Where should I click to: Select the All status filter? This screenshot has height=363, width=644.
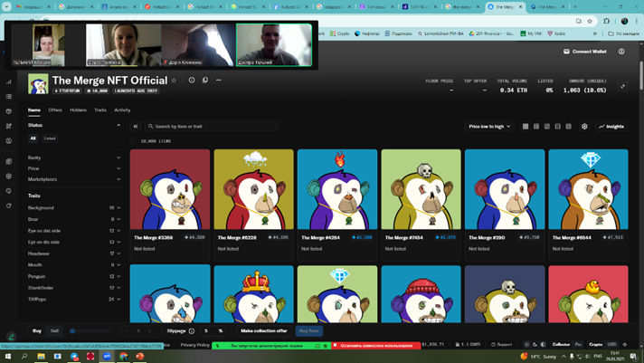[x=33, y=139]
